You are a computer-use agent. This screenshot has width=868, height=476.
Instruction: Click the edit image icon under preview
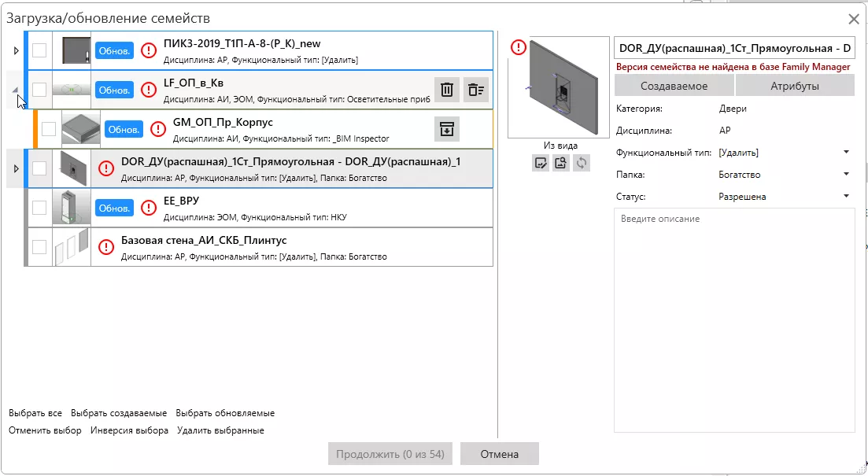(x=540, y=163)
